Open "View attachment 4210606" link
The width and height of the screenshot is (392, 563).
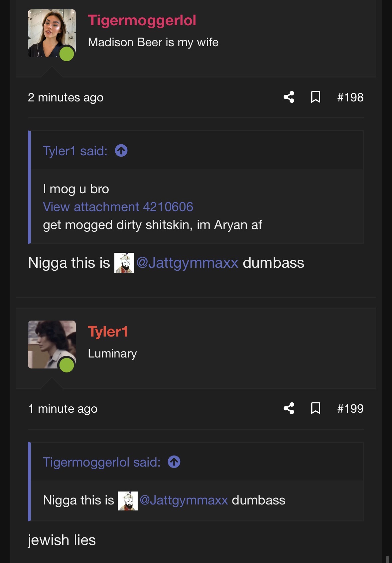pyautogui.click(x=118, y=207)
